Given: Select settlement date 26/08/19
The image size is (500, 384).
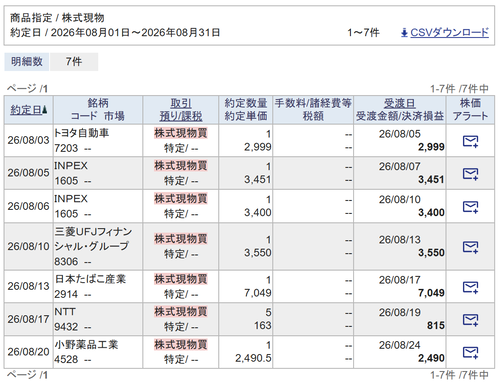Looking at the screenshot, I should 399,313.
